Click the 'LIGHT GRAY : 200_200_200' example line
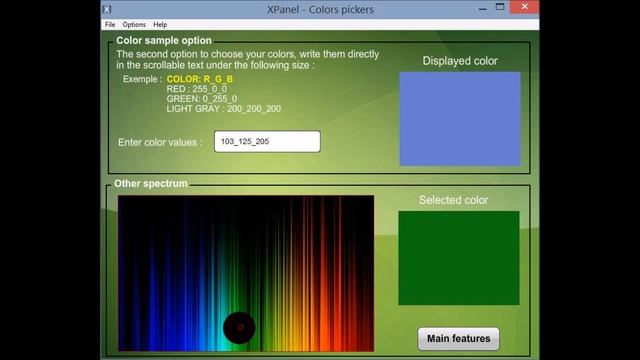This screenshot has height=360, width=640. (x=224, y=109)
